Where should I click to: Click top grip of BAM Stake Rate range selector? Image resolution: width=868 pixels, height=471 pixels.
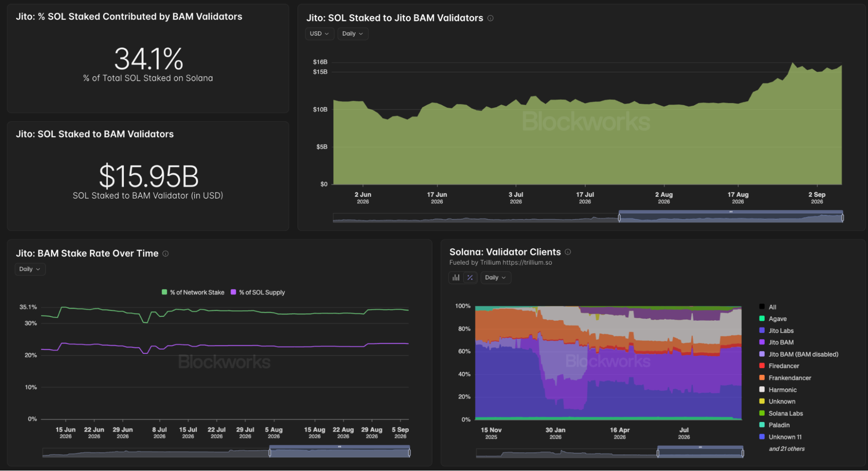pos(340,447)
